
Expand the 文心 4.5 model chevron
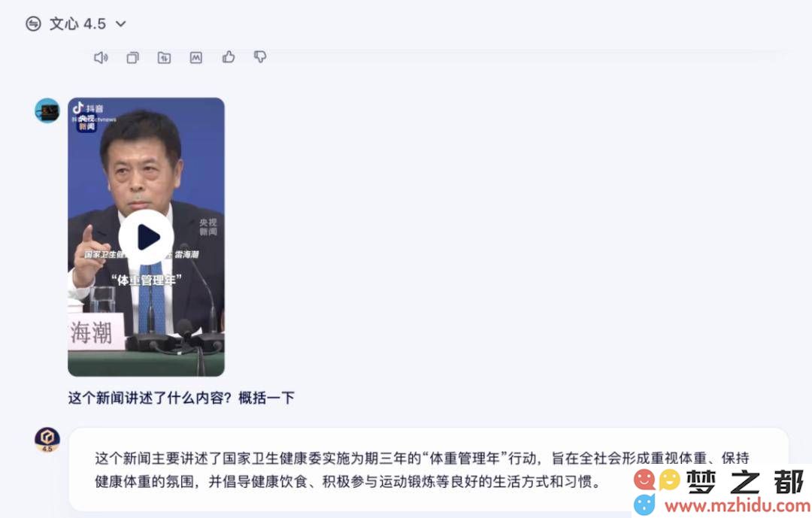(x=120, y=24)
